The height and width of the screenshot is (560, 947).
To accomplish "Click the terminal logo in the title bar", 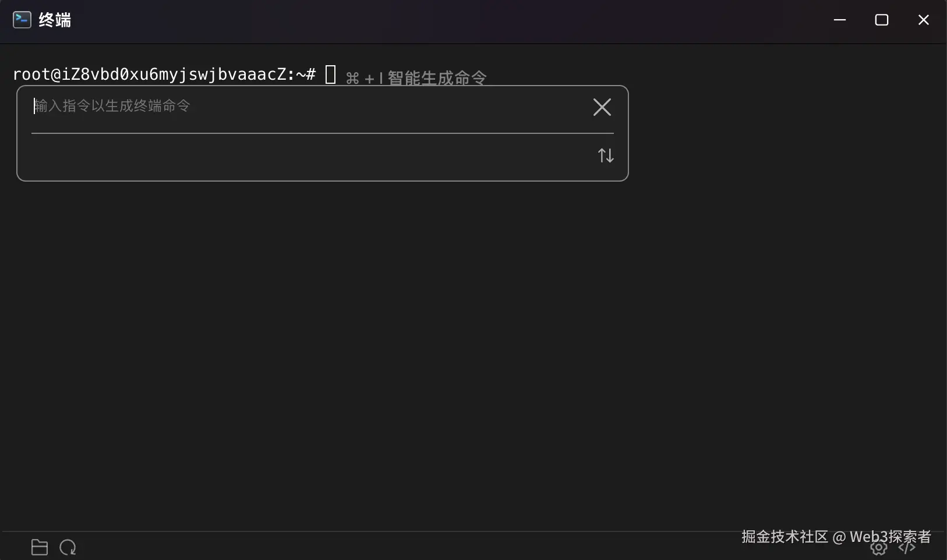I will pos(21,19).
